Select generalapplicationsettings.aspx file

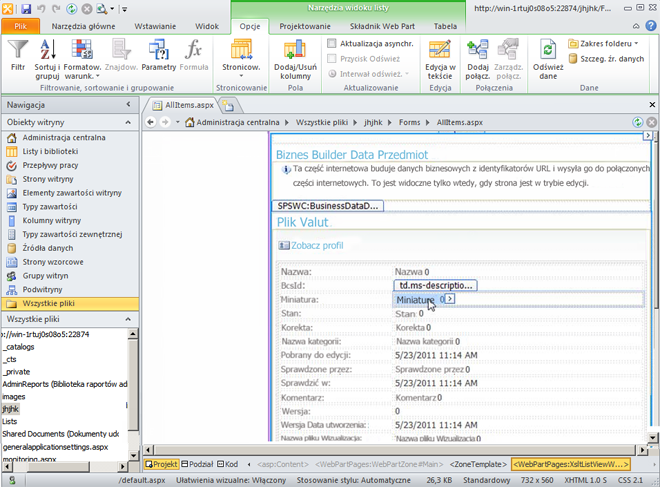[56, 447]
